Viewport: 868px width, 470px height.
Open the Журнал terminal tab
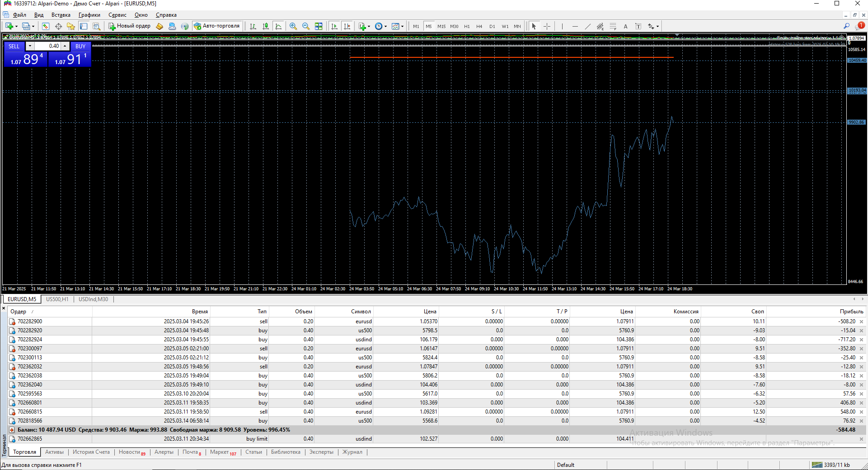352,452
